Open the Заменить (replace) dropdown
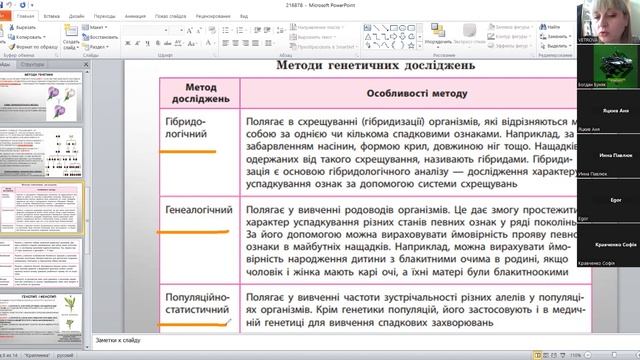The width and height of the screenshot is (640, 360). pos(555,37)
